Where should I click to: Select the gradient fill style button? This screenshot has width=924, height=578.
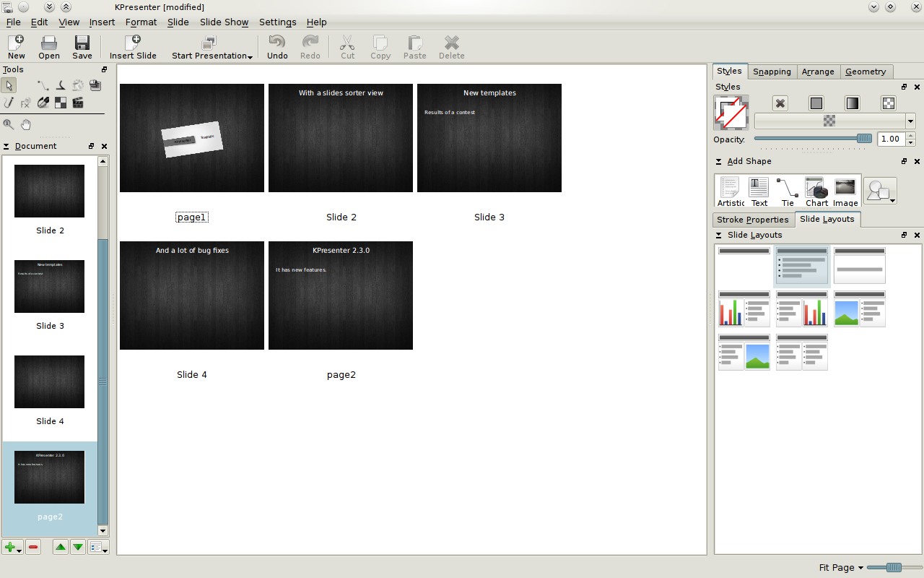[853, 103]
